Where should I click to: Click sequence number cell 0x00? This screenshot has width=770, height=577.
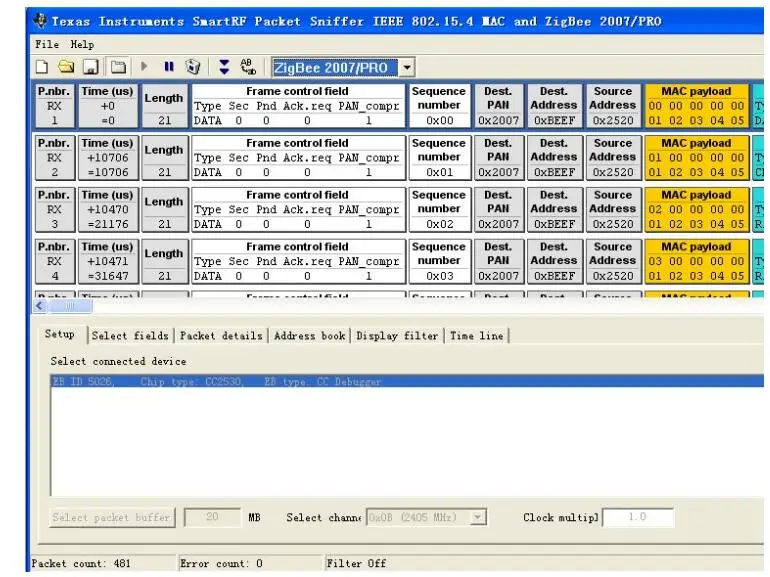point(439,106)
